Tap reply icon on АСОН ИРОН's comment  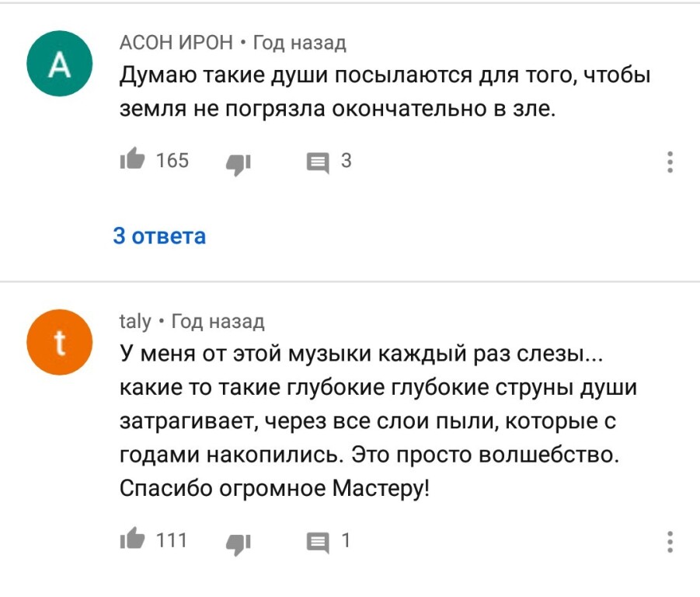coord(317,162)
